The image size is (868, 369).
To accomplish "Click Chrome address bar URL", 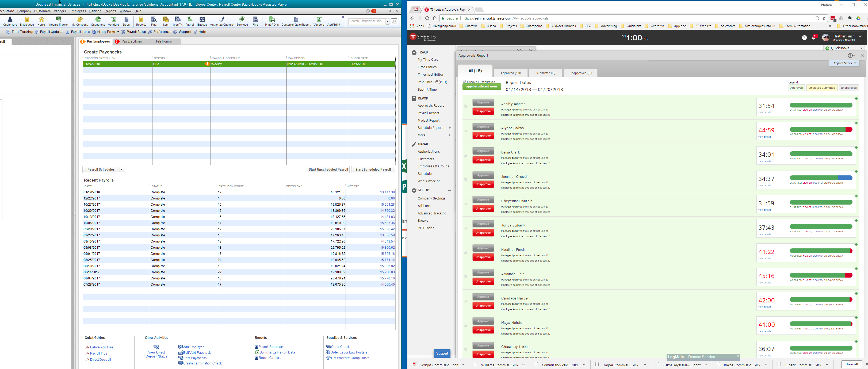I will click(506, 18).
